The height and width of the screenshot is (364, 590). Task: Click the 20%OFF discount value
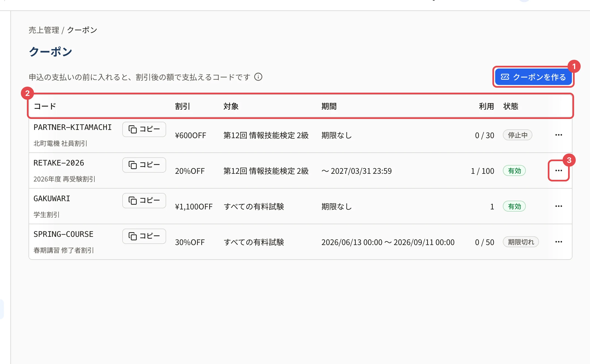coord(190,171)
